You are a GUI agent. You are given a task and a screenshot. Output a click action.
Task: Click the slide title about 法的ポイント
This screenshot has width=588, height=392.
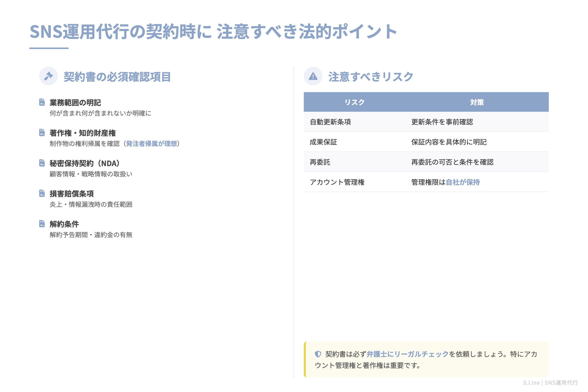click(212, 32)
